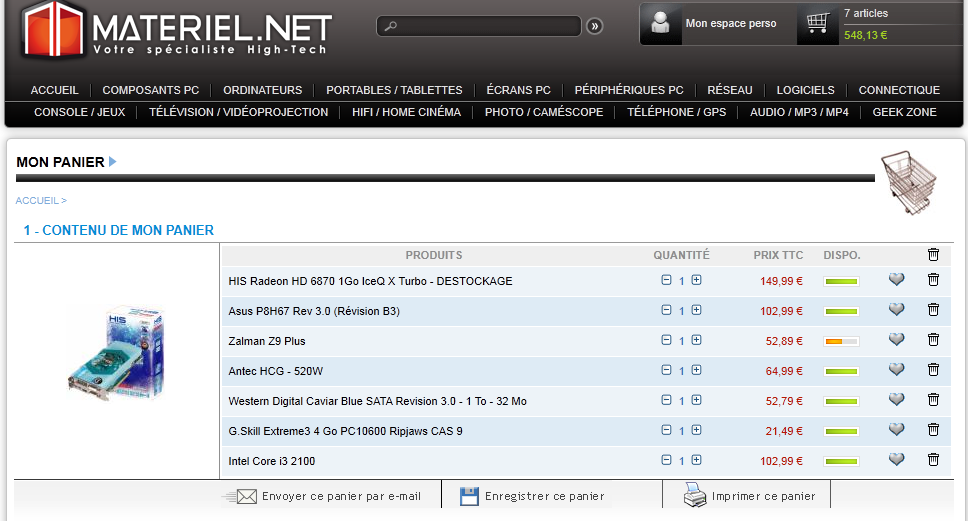Click the envelope send by e-mail icon
The image size is (968, 521).
pos(244,496)
